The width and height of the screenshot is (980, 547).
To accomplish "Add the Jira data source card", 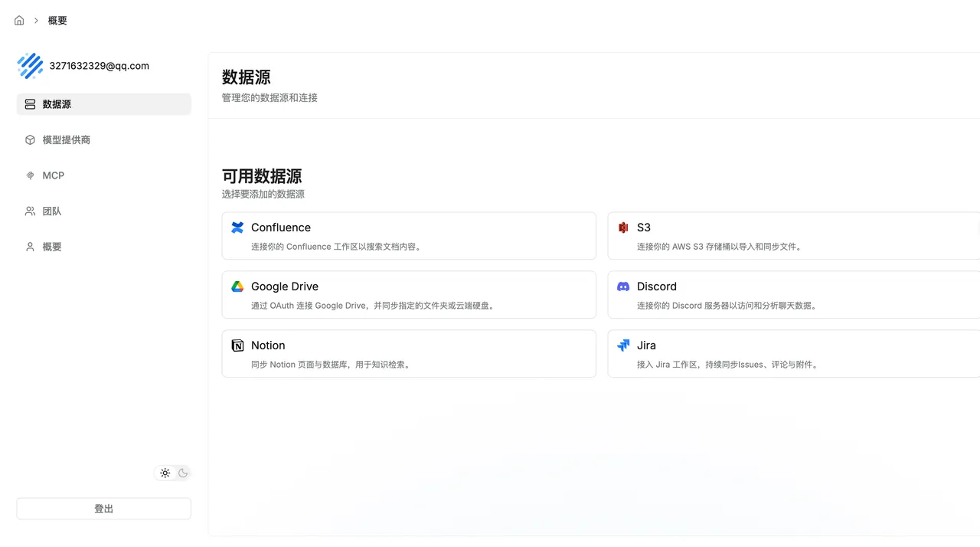I will point(794,354).
